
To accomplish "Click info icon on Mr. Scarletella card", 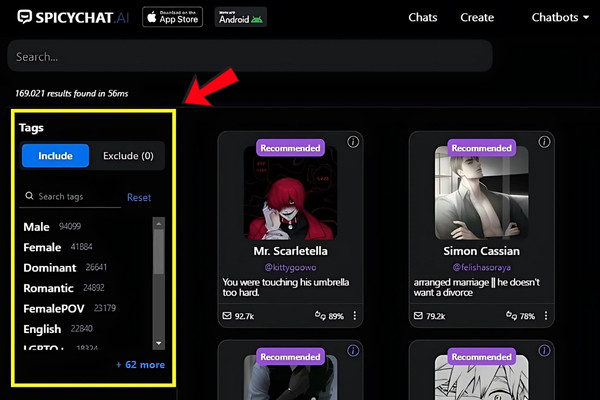I will coord(352,142).
